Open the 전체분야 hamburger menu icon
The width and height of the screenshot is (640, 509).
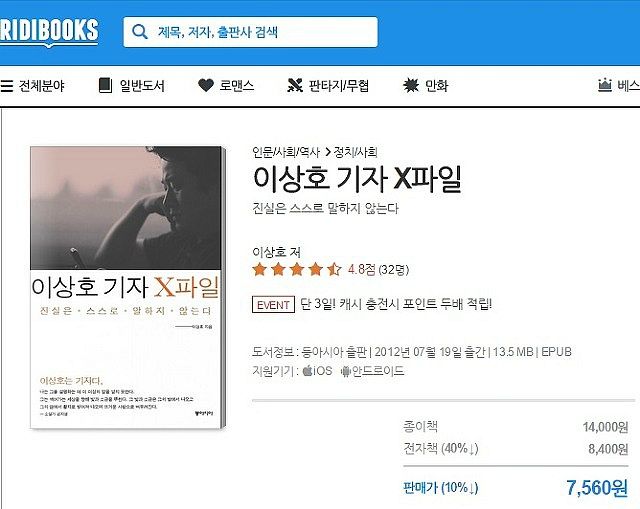click(7, 86)
